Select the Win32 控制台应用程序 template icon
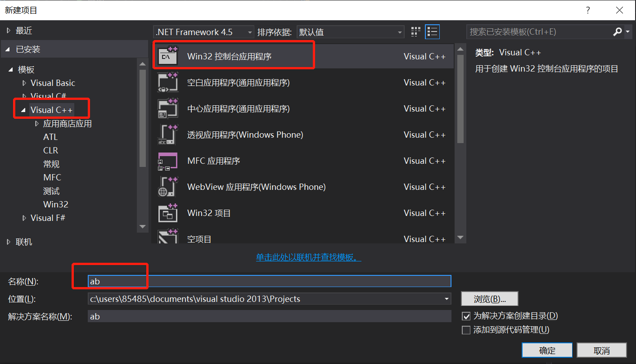The image size is (636, 364). (168, 56)
